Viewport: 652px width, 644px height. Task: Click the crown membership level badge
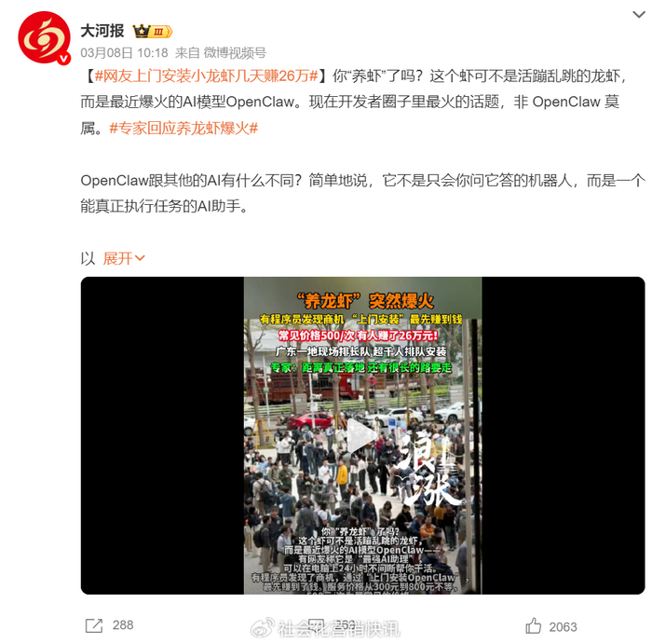152,31
